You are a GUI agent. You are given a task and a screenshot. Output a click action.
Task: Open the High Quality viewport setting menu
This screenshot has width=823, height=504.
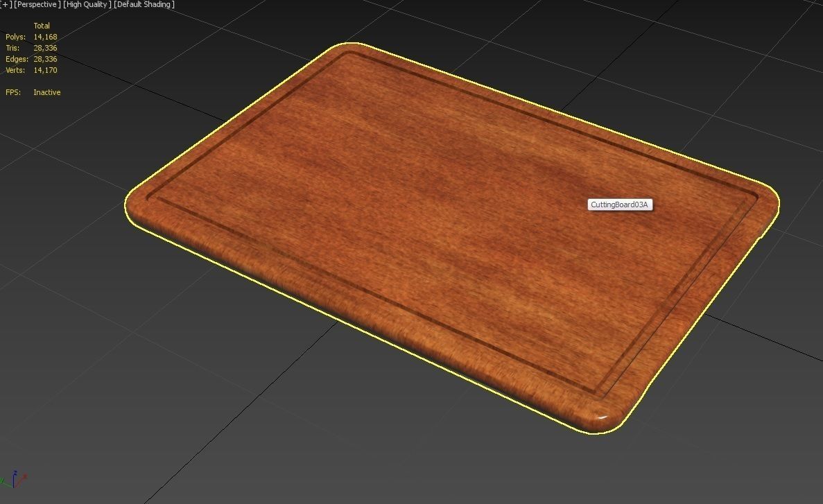click(87, 4)
